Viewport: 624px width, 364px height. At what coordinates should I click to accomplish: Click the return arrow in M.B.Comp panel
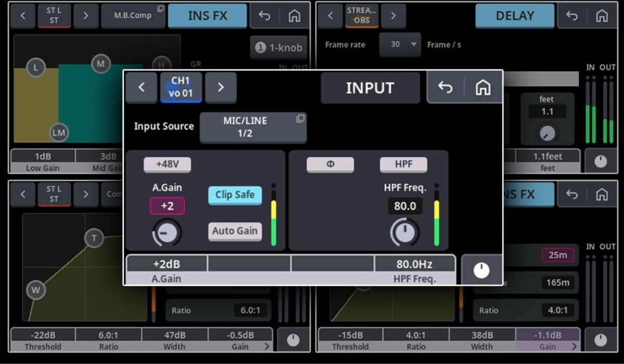click(265, 16)
